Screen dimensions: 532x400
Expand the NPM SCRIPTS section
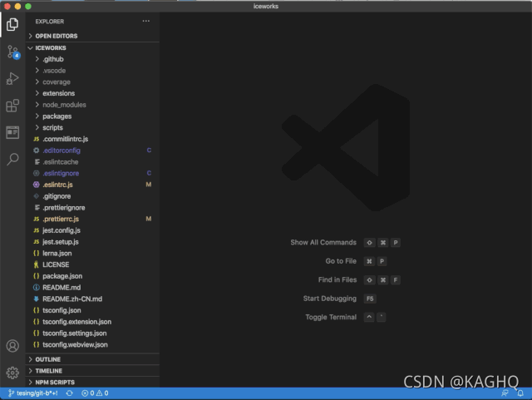pyautogui.click(x=92, y=382)
